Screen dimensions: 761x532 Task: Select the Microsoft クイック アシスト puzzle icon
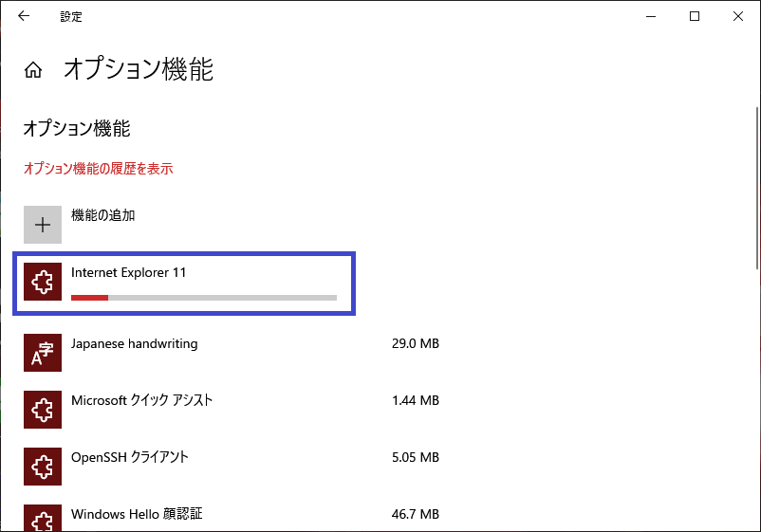coord(43,410)
